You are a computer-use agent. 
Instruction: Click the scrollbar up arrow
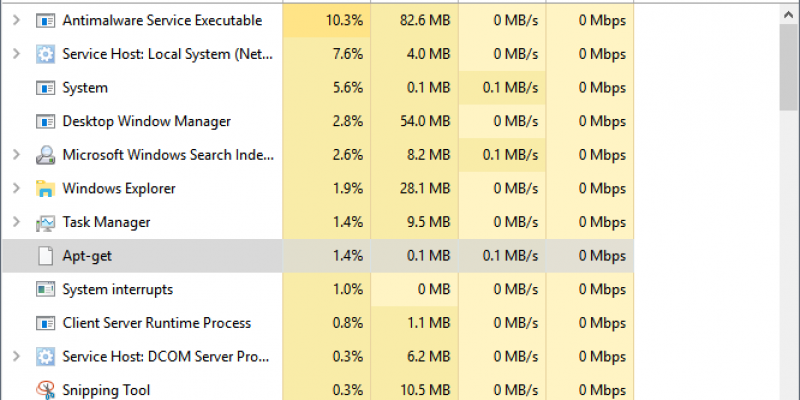coord(789,15)
